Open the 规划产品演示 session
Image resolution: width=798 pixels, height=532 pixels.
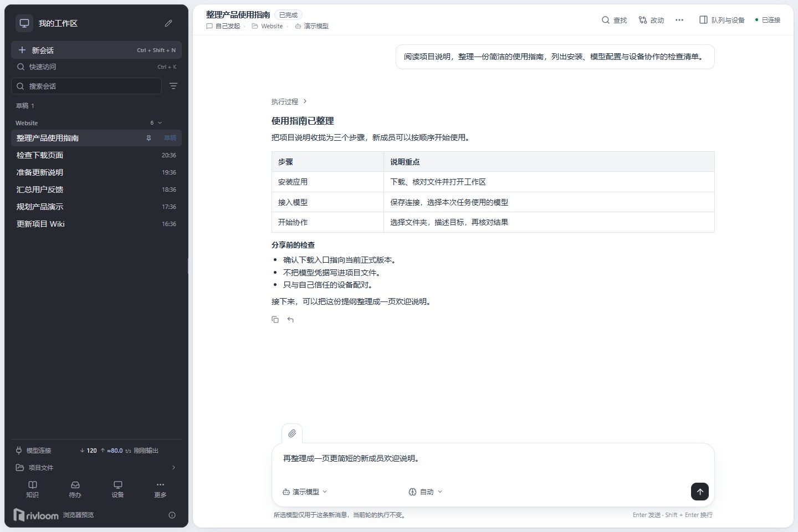click(x=96, y=207)
